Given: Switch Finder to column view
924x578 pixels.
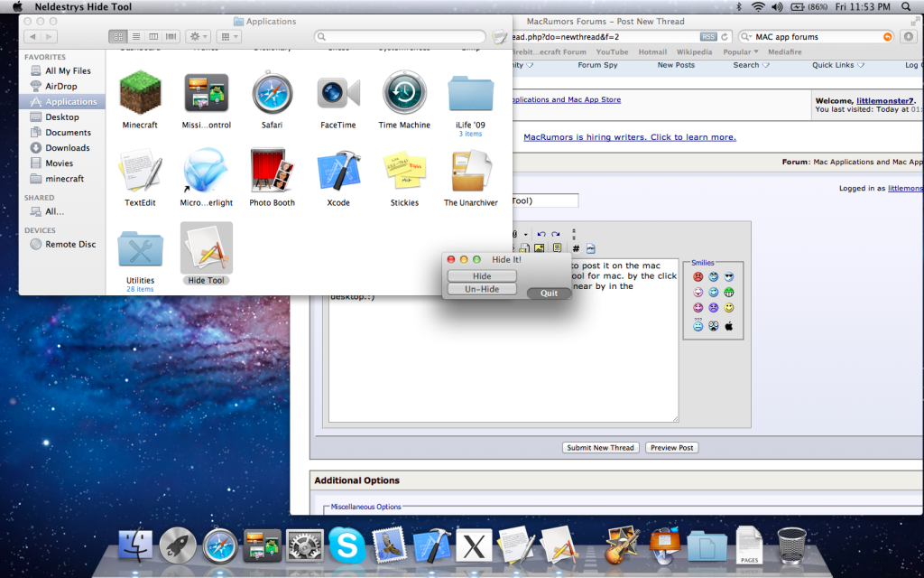Looking at the screenshot, I should click(x=153, y=36).
